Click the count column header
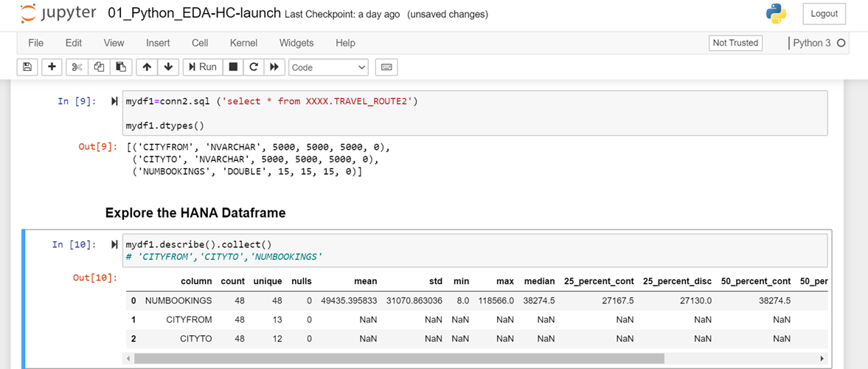 point(232,281)
